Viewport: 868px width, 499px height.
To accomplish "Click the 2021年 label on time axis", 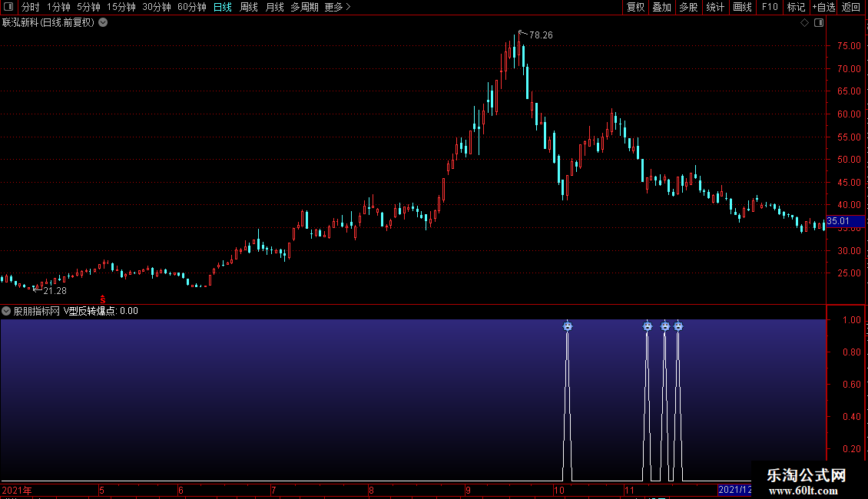I will (17, 490).
